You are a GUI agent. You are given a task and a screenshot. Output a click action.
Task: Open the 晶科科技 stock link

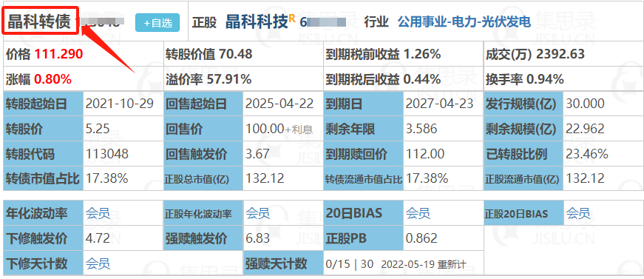point(257,21)
